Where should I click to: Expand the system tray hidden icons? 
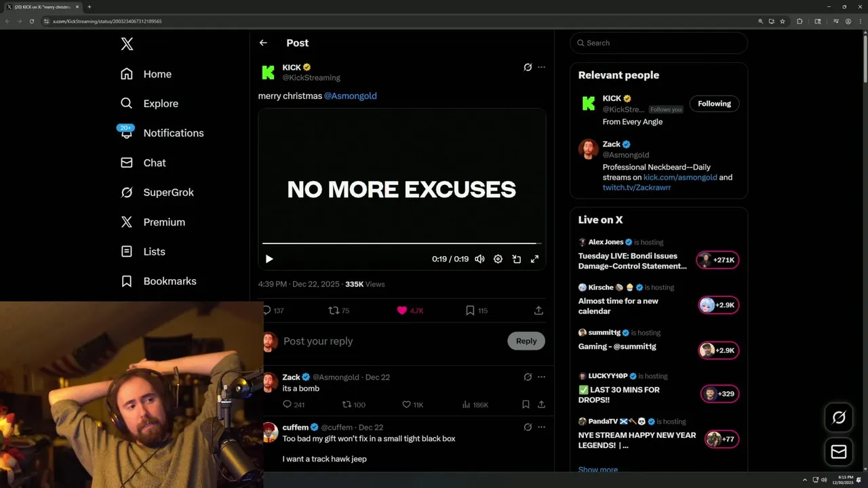(x=805, y=480)
